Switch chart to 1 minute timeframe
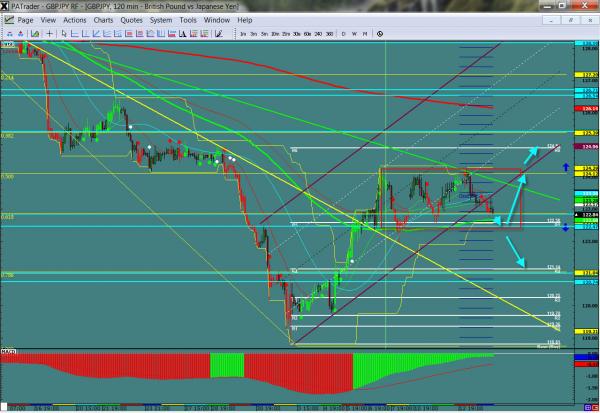 (x=243, y=34)
